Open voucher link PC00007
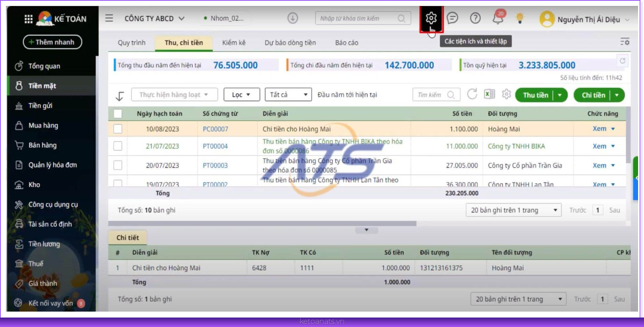 coord(215,129)
